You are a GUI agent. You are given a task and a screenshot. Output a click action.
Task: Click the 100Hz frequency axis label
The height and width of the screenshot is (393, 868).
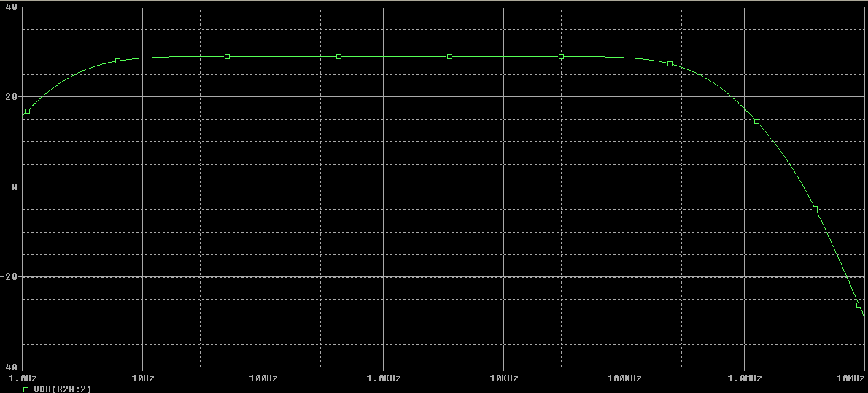tap(263, 378)
